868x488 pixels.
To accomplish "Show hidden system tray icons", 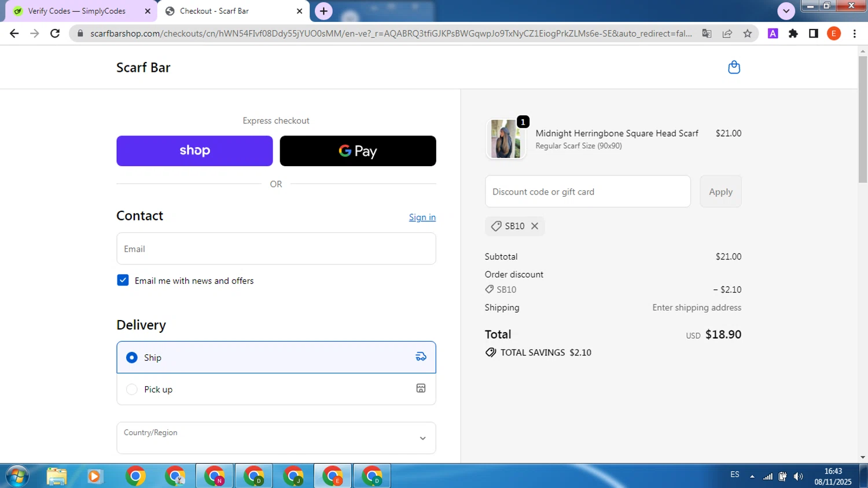I will (752, 476).
